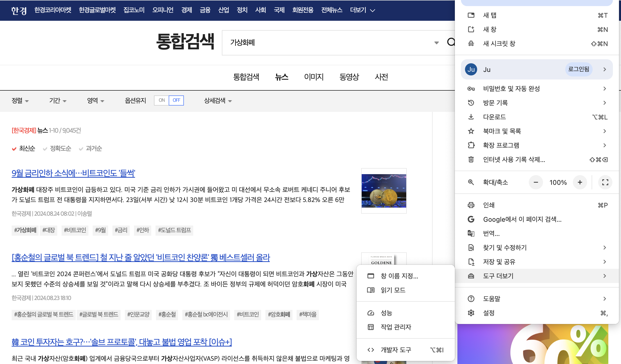
Task: Switch to the 이미지 search tab
Action: pos(314,77)
